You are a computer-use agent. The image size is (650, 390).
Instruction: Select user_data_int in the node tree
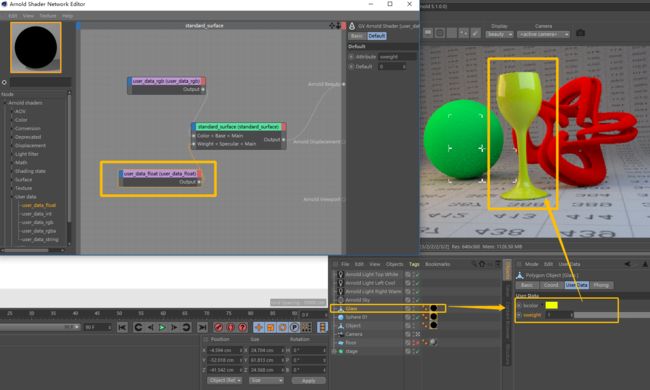coord(36,214)
